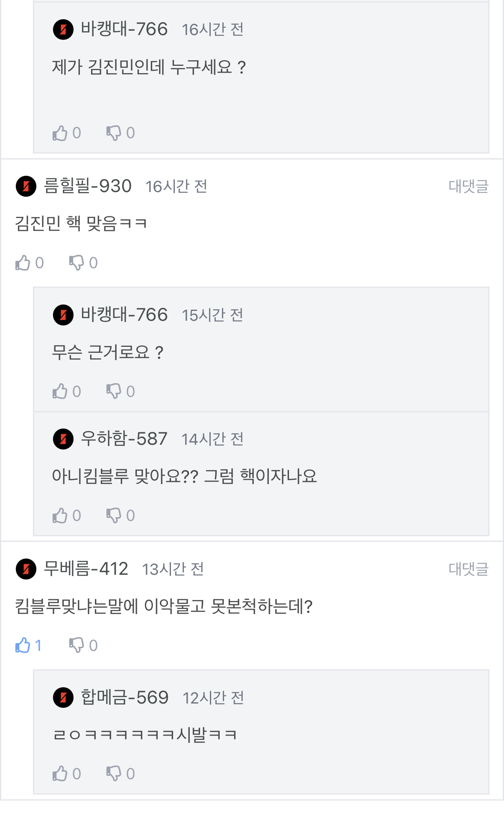This screenshot has width=504, height=813.
Task: Click 합메금-569's profile avatar
Action: click(63, 698)
